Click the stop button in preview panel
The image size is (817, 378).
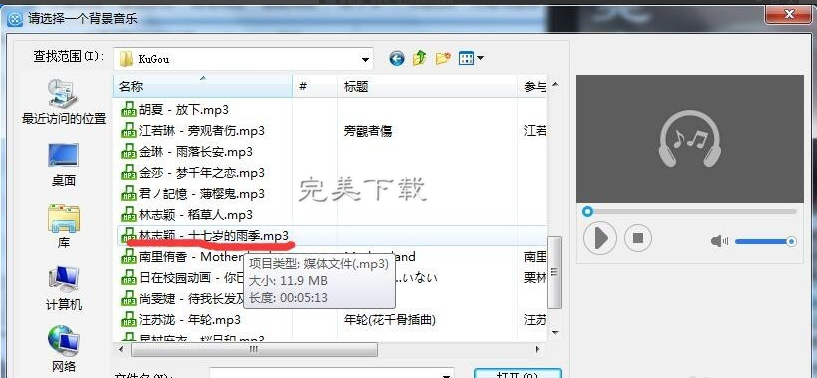pos(638,238)
